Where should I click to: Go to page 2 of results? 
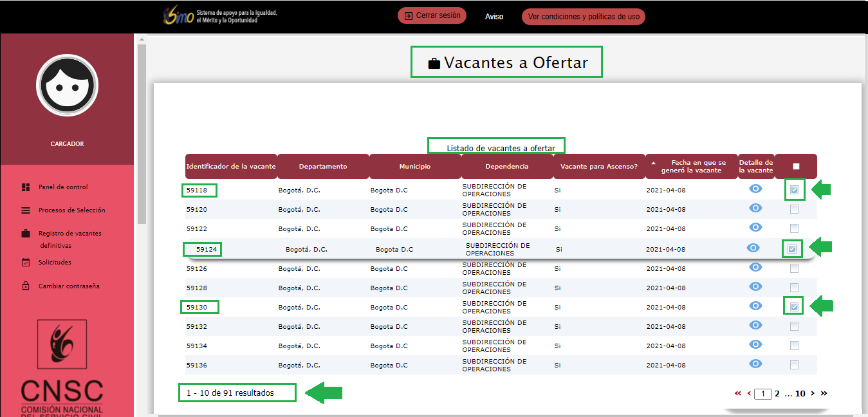point(777,393)
